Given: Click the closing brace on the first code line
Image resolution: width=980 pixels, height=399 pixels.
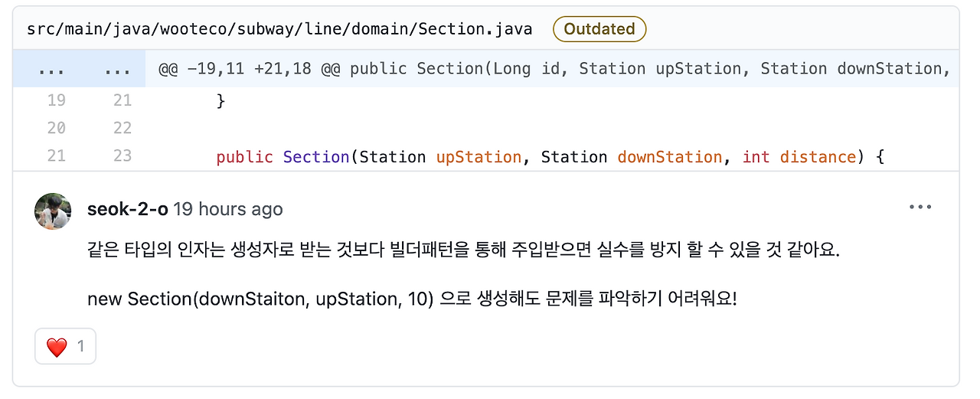Looking at the screenshot, I should [221, 100].
